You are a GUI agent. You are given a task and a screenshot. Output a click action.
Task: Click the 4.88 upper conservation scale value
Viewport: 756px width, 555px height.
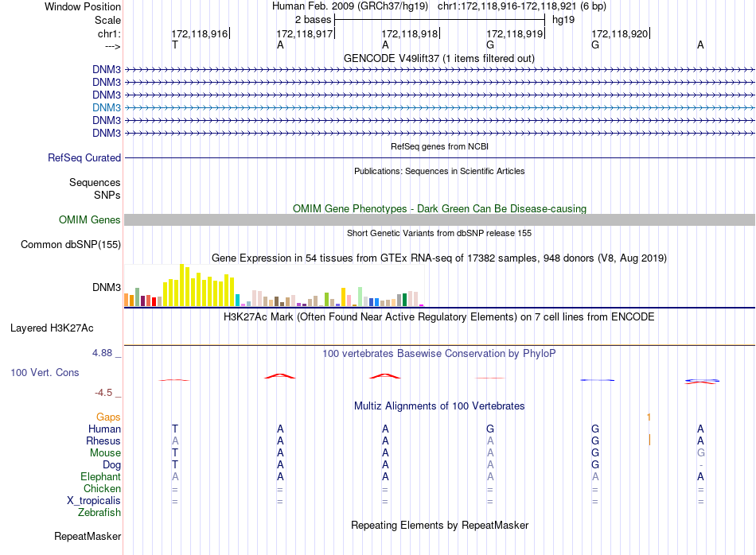[x=102, y=353]
